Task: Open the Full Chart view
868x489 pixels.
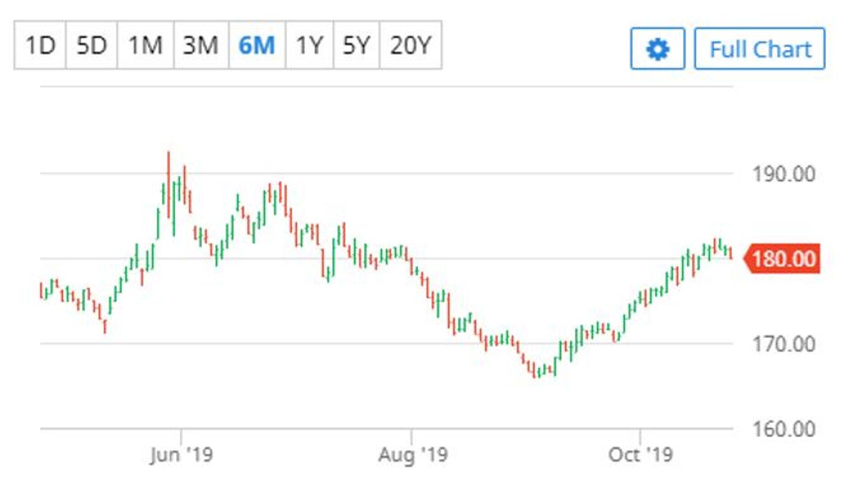Action: [759, 49]
